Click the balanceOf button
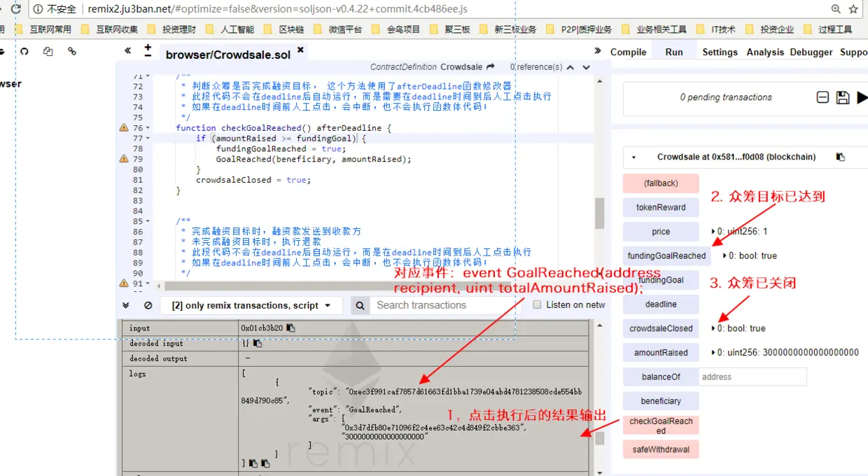This screenshot has width=868, height=476. [661, 377]
